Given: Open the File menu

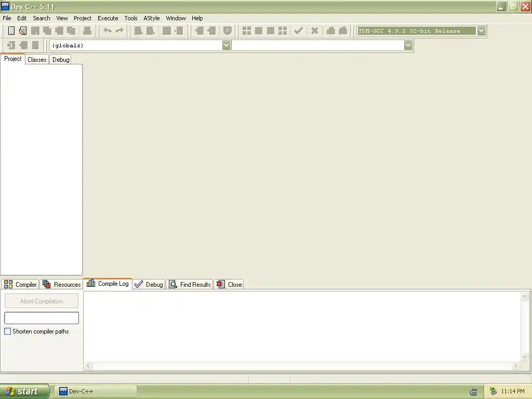Looking at the screenshot, I should click(x=7, y=18).
